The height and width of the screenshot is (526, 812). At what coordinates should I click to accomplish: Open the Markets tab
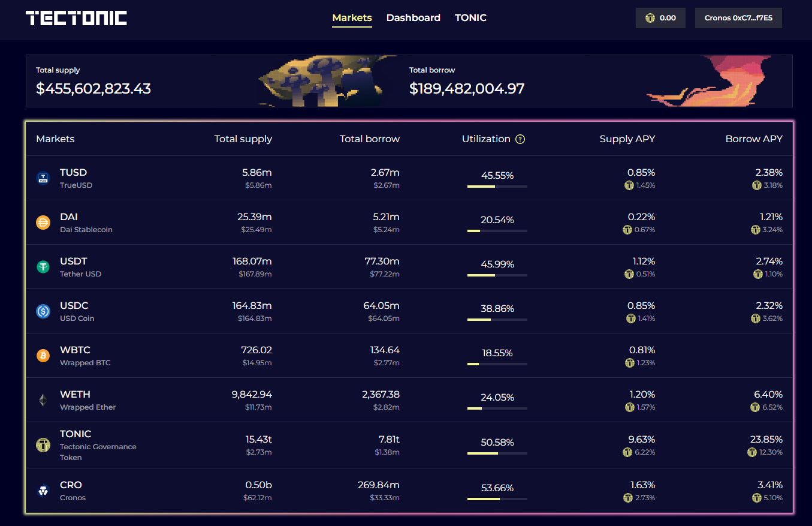tap(352, 18)
